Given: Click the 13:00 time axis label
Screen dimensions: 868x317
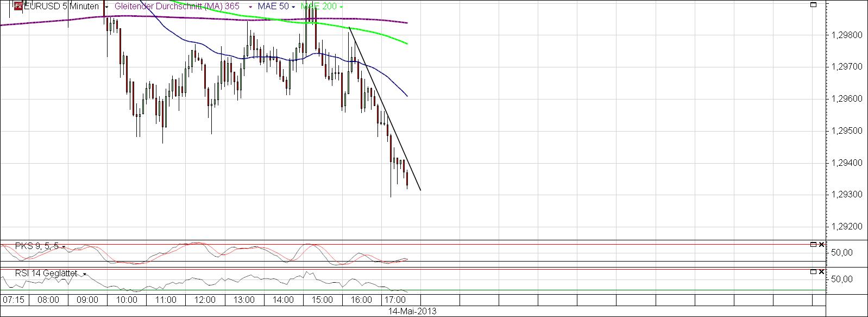Looking at the screenshot, I should pyautogui.click(x=244, y=300).
